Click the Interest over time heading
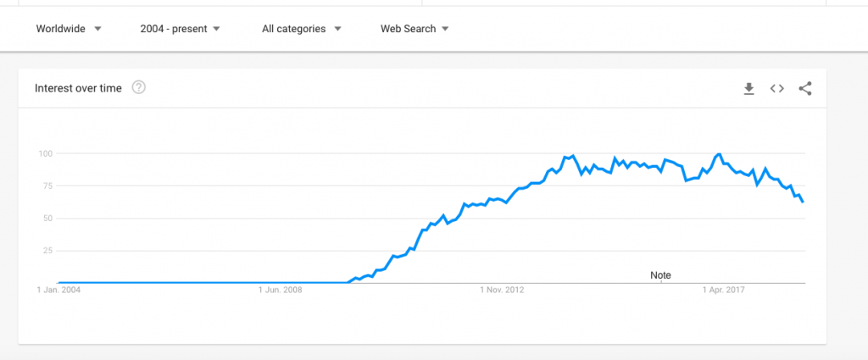Viewport: 868px width, 360px height. point(78,88)
